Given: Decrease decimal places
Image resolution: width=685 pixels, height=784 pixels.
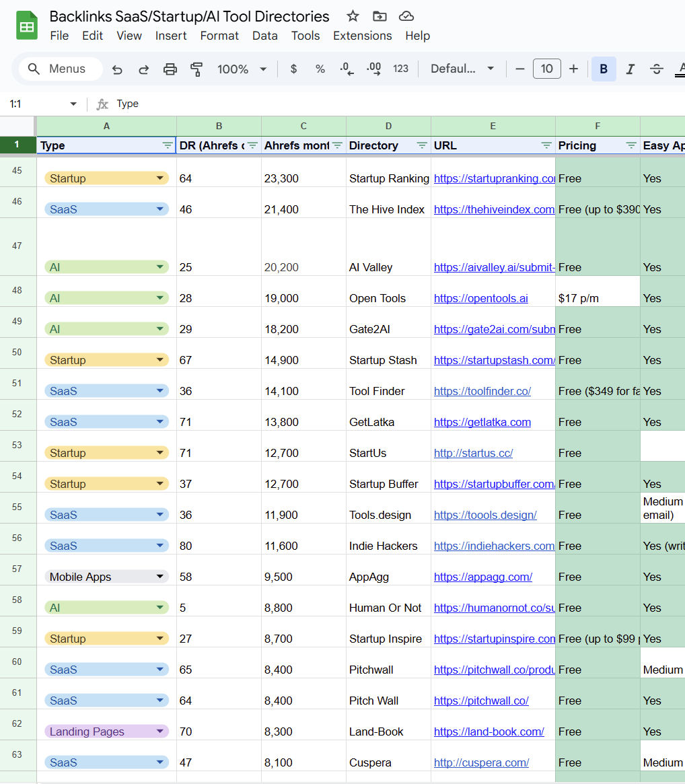Looking at the screenshot, I should coord(347,69).
